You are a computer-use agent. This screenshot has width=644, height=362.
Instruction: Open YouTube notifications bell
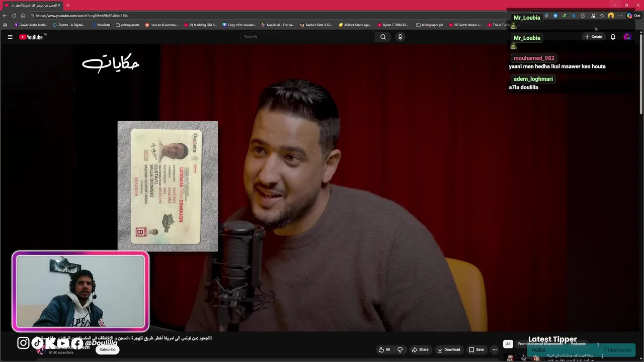[x=613, y=37]
